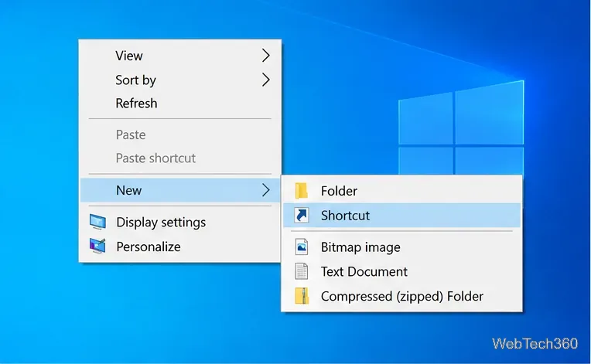The image size is (591, 364).
Task: Click the Display settings monitor icon
Action: 97,222
